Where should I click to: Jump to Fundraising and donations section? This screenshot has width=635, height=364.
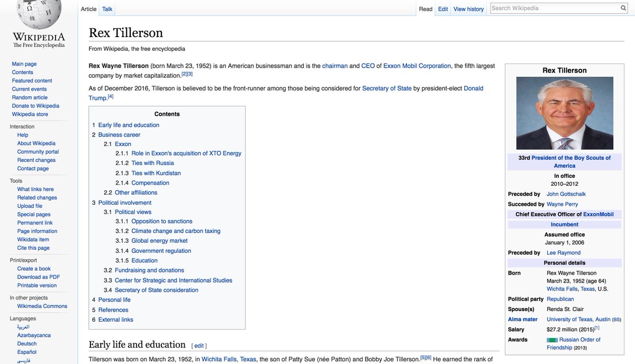(x=149, y=270)
